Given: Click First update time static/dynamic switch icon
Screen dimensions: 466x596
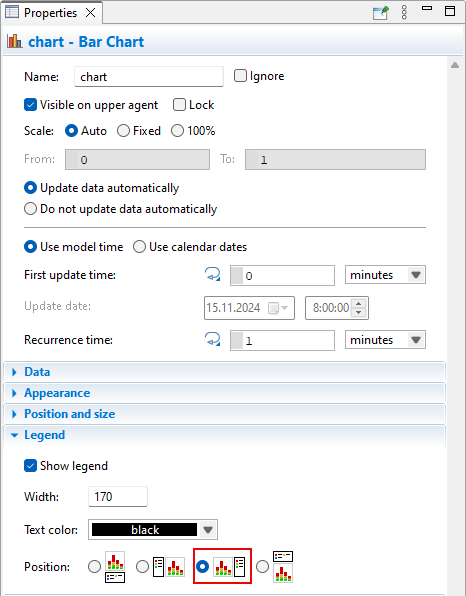Looking at the screenshot, I should pyautogui.click(x=212, y=274).
